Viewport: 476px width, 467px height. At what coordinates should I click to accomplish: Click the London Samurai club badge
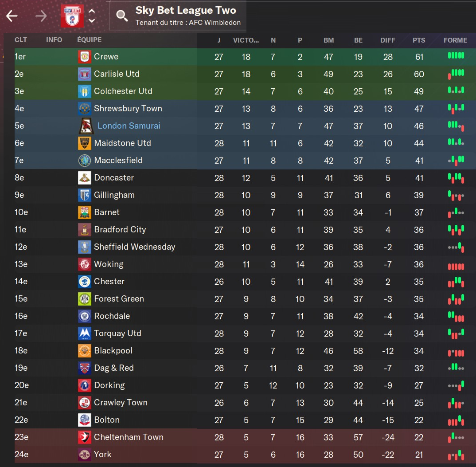(x=86, y=126)
